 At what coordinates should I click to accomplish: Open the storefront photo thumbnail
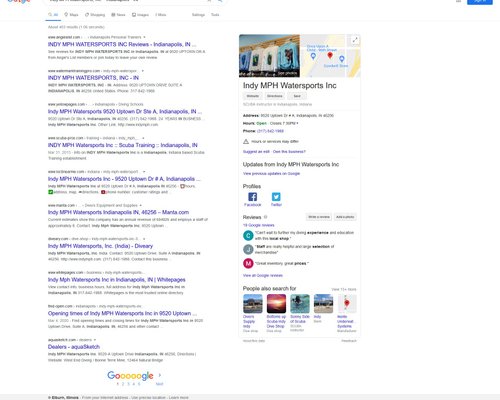269,56
